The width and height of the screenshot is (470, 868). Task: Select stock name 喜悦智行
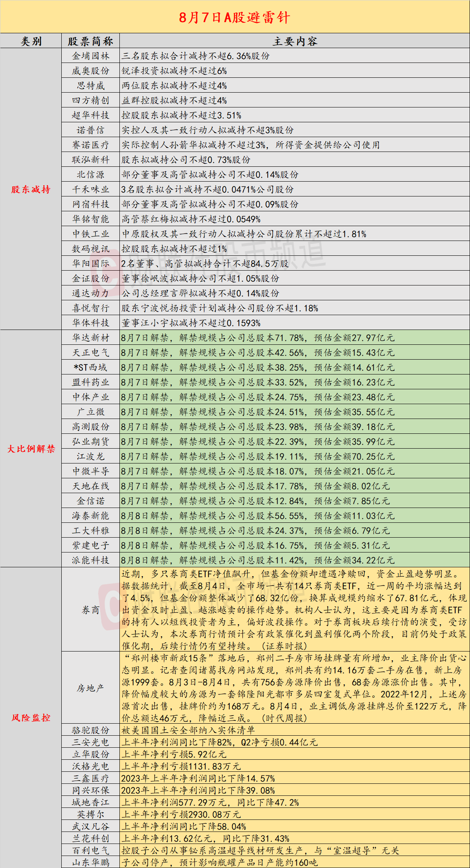point(91,308)
